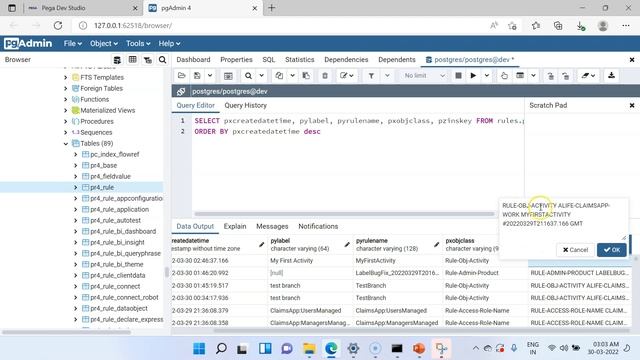Click the Find magnifier toolbar icon
Image resolution: width=640 pixels, height=360 pixels.
pos(248,76)
